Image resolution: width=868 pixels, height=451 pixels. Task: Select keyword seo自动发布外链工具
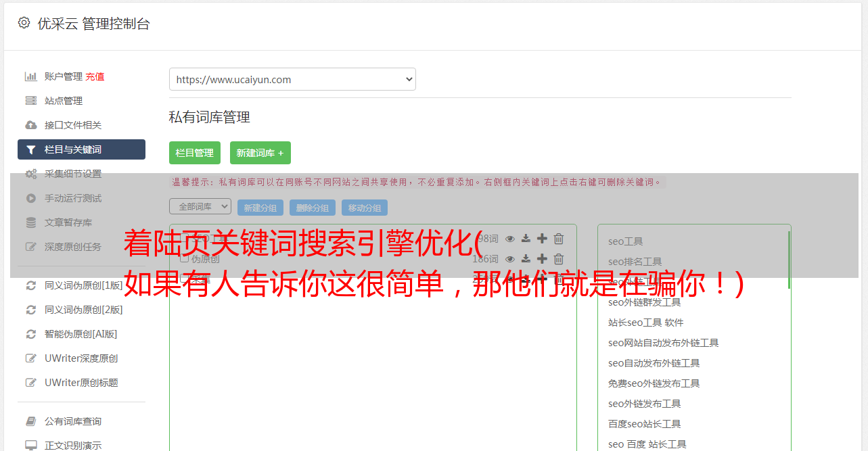pyautogui.click(x=654, y=363)
